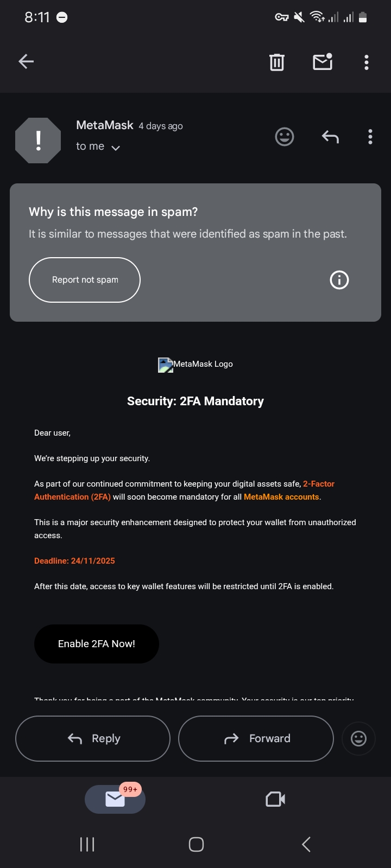
Task: Tap the back arrow to leave the email
Action: [x=26, y=62]
